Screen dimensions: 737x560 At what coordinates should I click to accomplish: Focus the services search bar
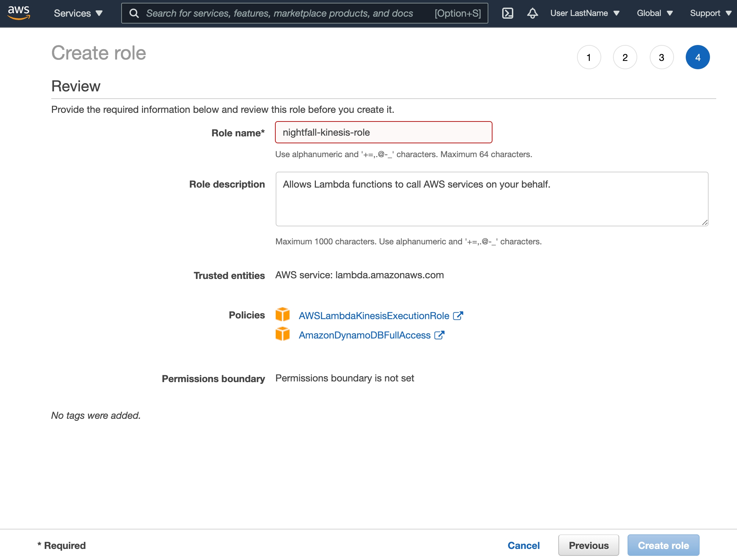pyautogui.click(x=305, y=13)
